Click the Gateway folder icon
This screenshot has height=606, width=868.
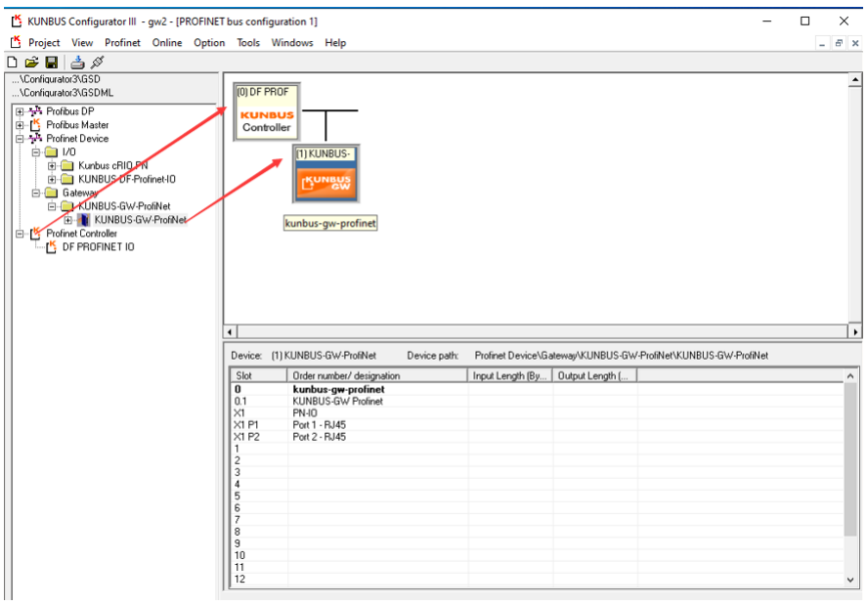(x=52, y=193)
